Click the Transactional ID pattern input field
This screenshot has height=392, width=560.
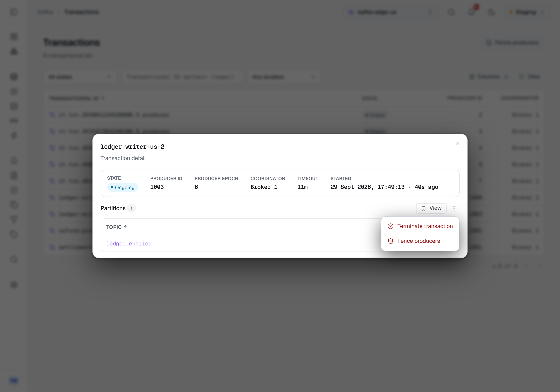click(x=181, y=77)
